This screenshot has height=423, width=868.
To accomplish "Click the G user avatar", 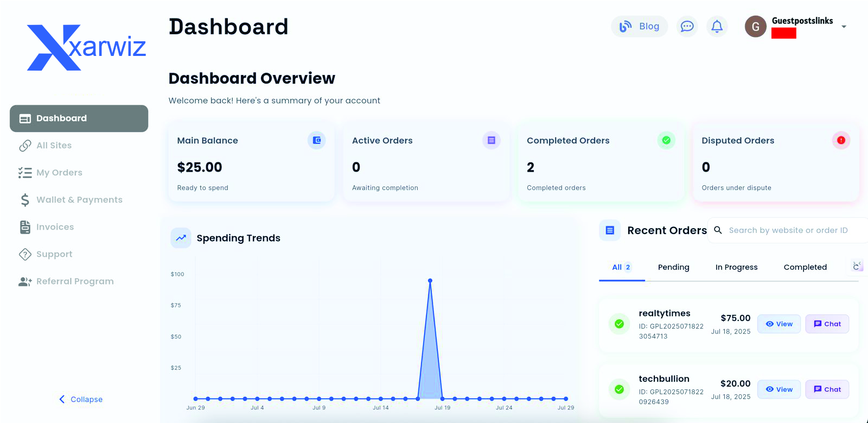I will click(755, 27).
